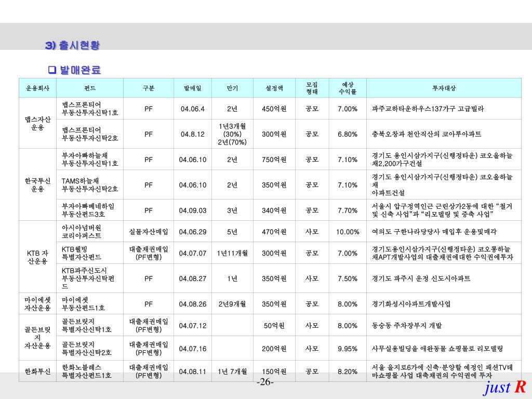
Task: Select the fund size '450억원'
Action: (x=274, y=109)
